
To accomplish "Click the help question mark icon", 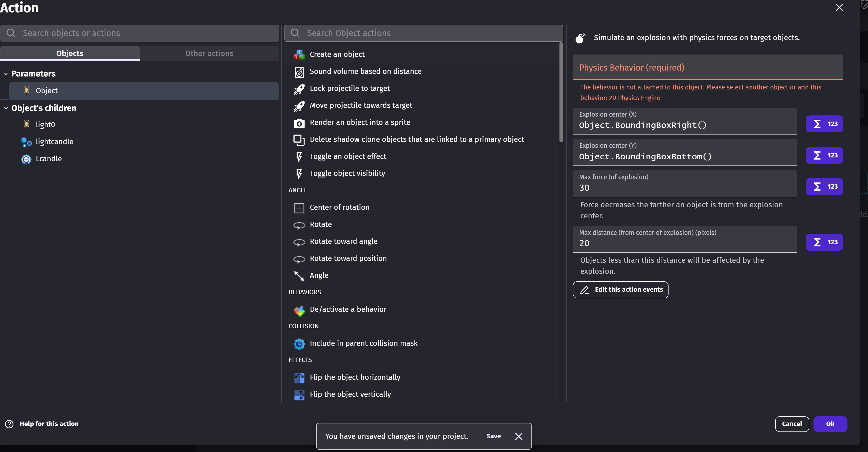I will coord(9,424).
